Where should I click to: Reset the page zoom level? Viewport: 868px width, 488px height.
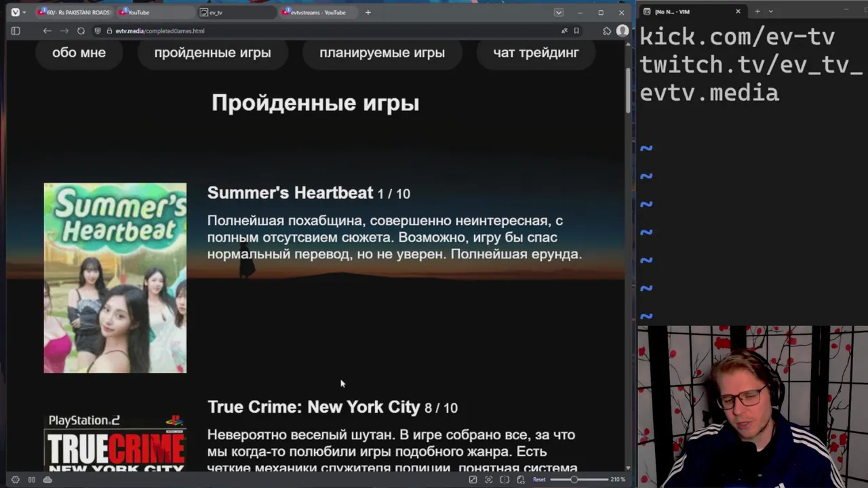click(538, 479)
